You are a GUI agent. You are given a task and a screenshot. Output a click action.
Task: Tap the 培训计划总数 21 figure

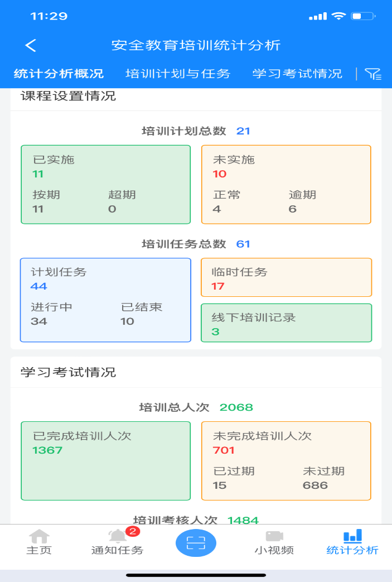243,131
